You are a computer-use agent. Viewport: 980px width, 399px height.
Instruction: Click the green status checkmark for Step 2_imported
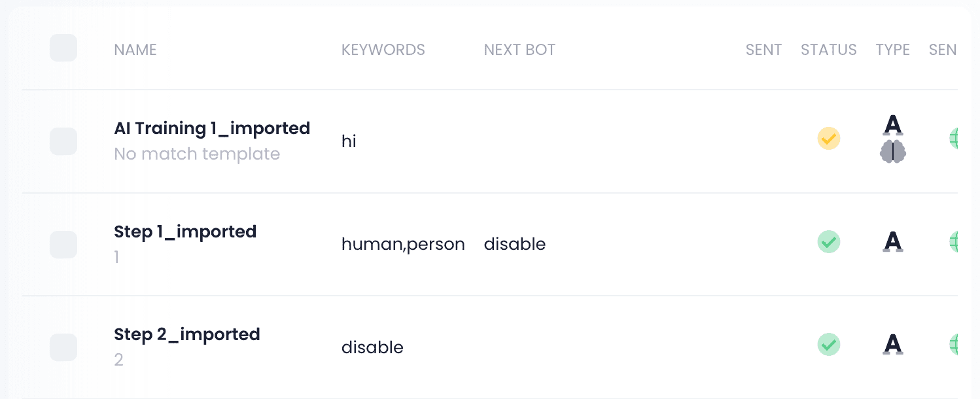[x=828, y=345]
